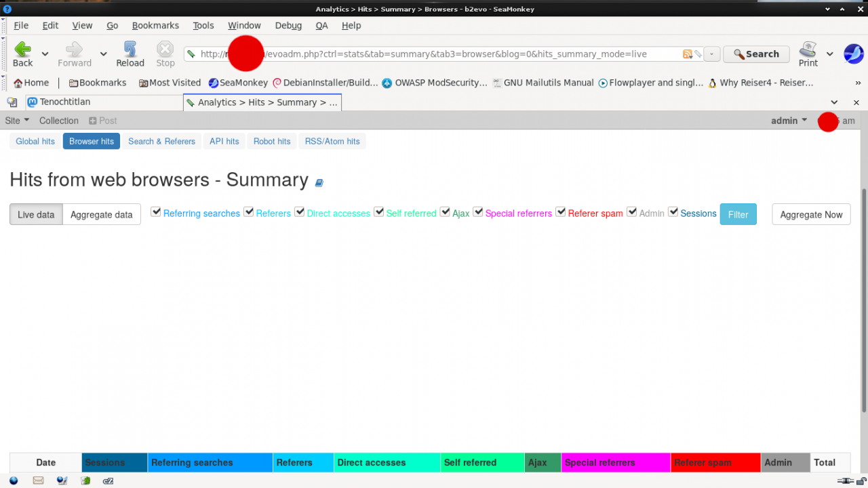Click the online/offline connection icon
The image size is (868, 488).
pyautogui.click(x=845, y=481)
